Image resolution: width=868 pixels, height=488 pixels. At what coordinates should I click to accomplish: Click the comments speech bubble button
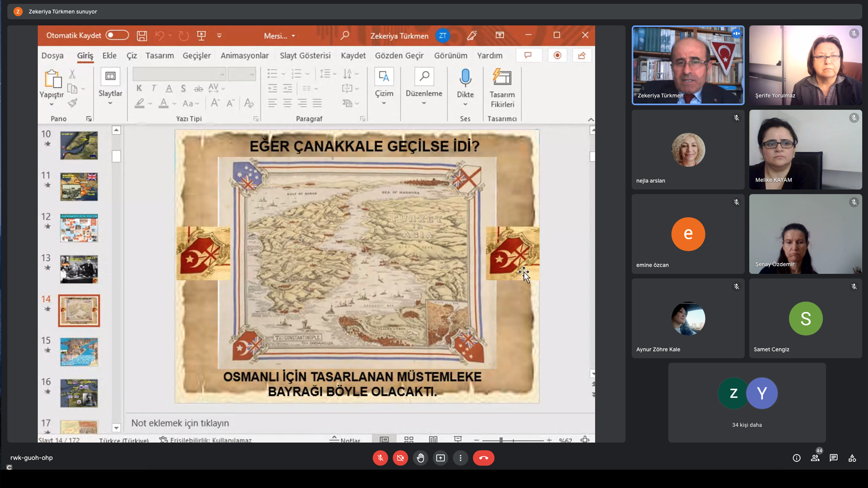(x=528, y=56)
